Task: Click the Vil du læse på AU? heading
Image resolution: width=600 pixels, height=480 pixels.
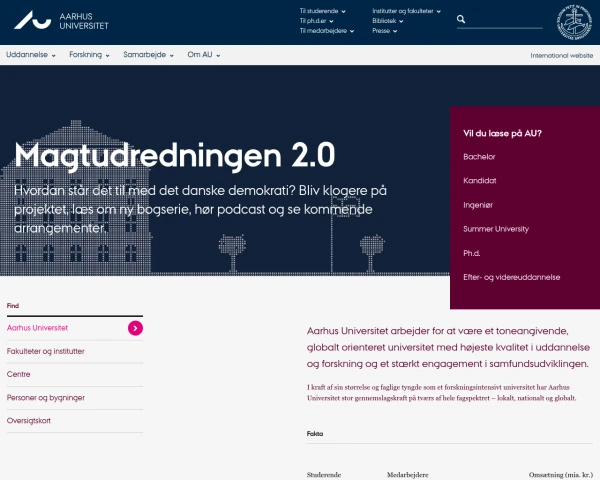Action: (x=502, y=134)
